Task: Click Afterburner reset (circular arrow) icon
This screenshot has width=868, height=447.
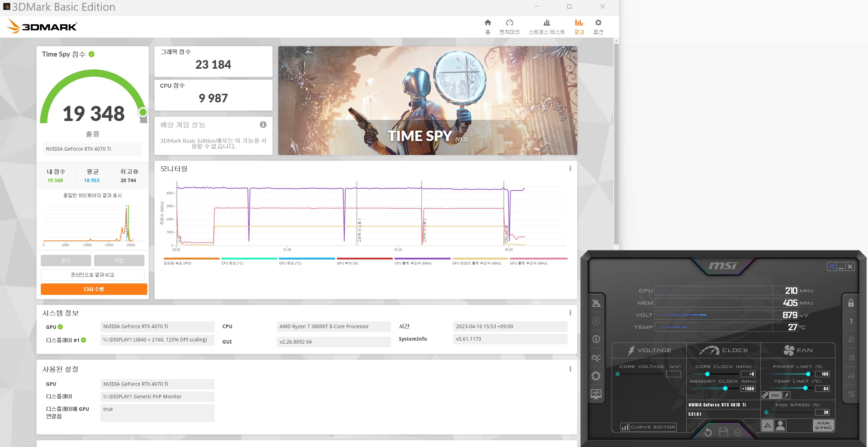Action: pos(708,433)
